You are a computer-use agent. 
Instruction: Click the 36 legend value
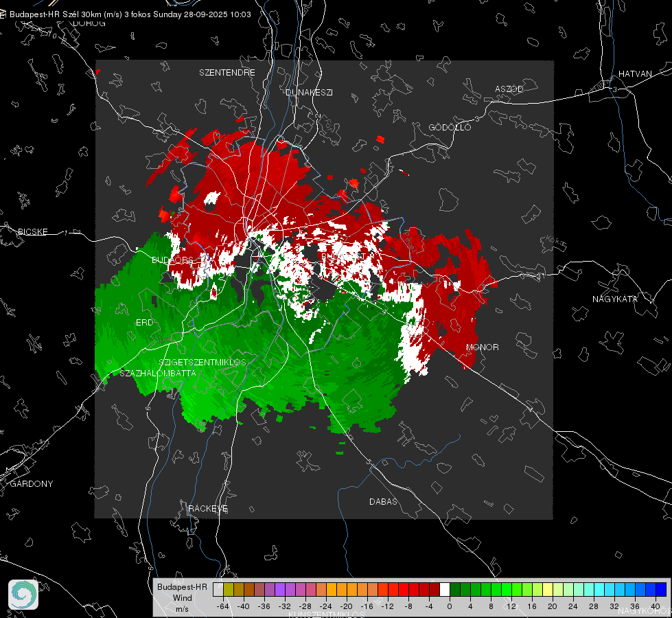(x=635, y=606)
